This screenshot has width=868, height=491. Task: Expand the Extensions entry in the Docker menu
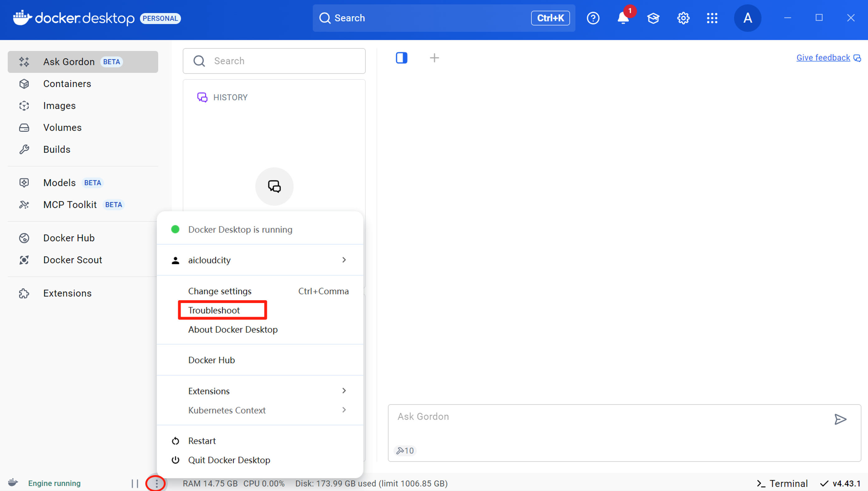click(x=344, y=391)
